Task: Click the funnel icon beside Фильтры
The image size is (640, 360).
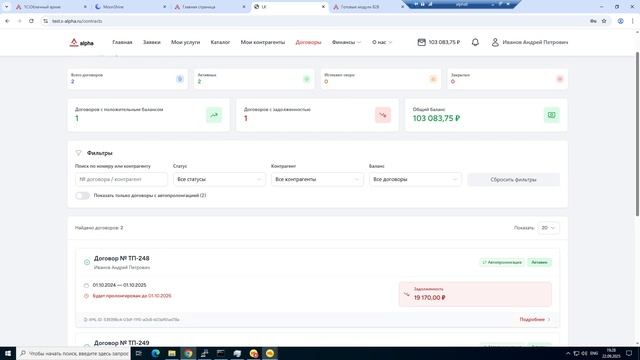Action: [78, 153]
